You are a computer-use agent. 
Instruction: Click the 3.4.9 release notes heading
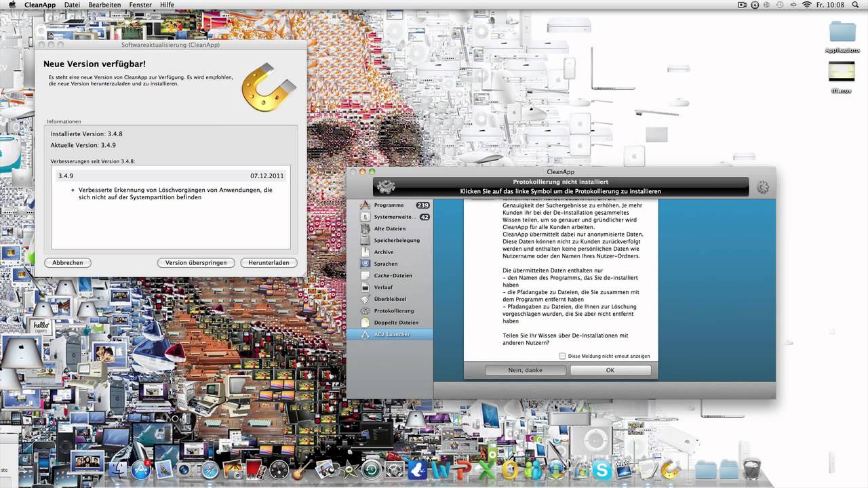click(x=66, y=176)
